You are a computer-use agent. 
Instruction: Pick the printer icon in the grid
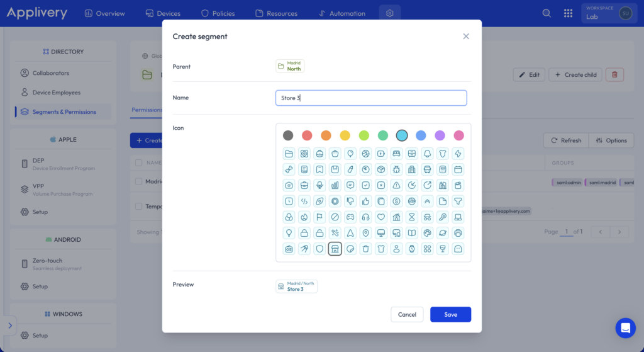point(458,233)
